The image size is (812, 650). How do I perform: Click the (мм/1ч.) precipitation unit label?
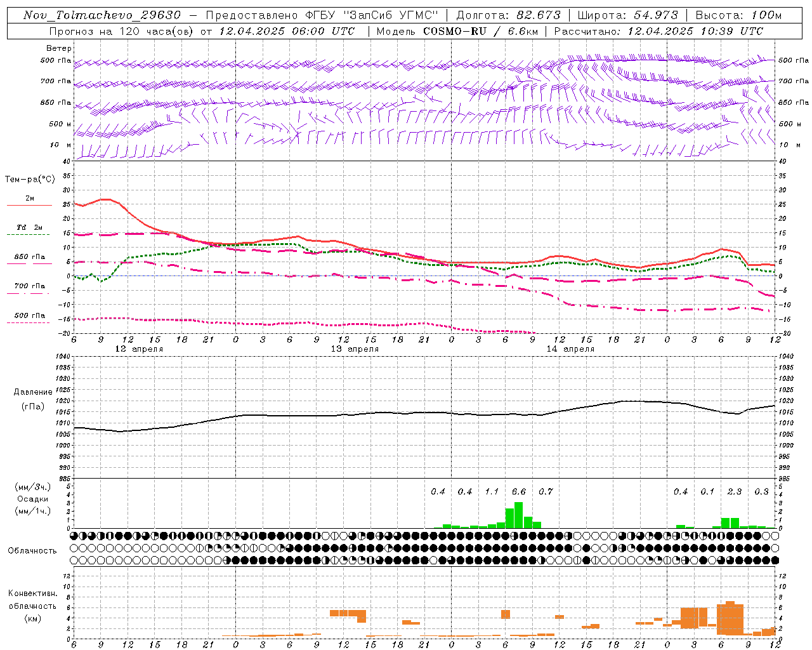[x=33, y=511]
